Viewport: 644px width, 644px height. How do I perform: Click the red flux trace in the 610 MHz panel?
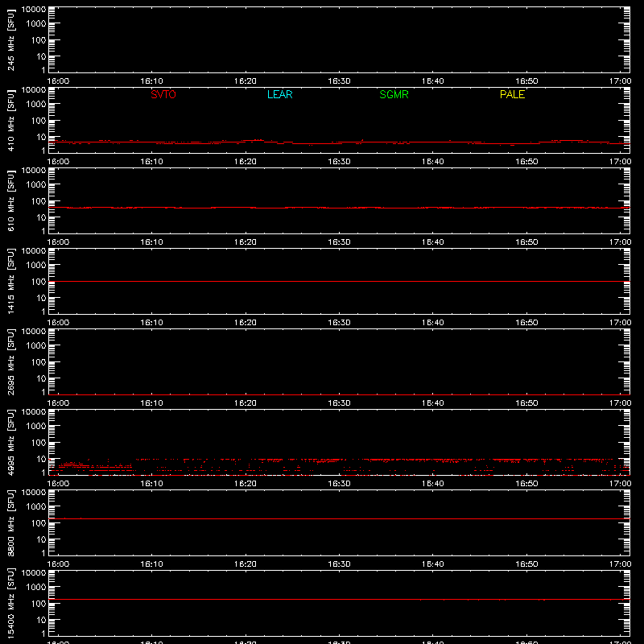[x=339, y=208]
